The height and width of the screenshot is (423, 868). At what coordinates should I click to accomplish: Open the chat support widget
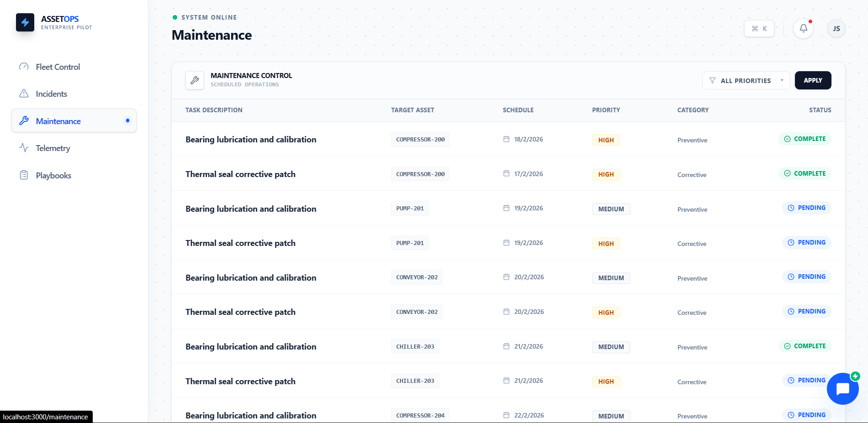(x=843, y=389)
